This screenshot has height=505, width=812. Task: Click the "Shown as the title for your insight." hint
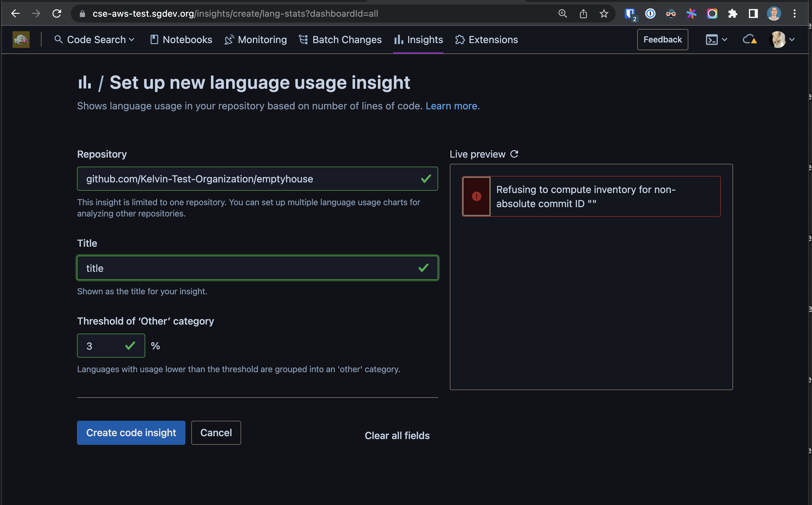pos(142,291)
